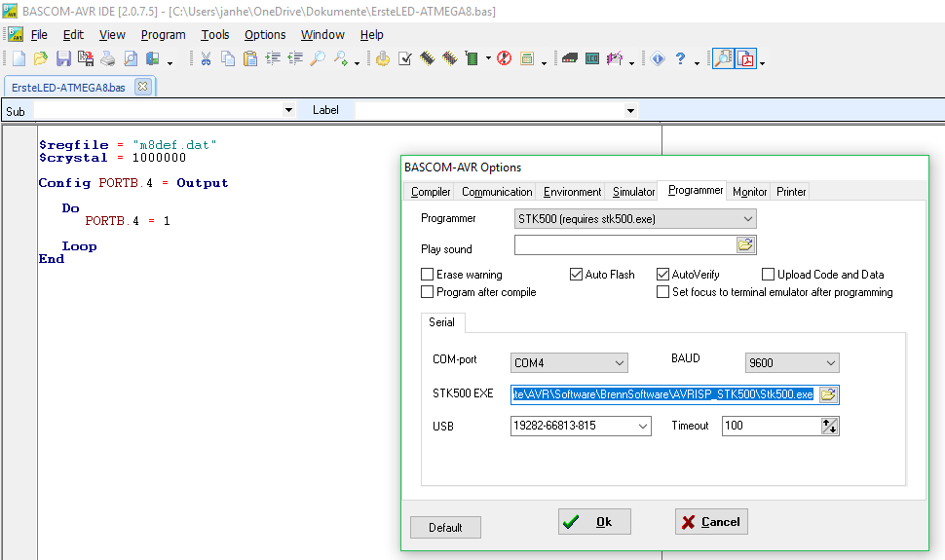Click the Exit door icon
Image resolution: width=945 pixels, height=560 pixels.
click(153, 58)
